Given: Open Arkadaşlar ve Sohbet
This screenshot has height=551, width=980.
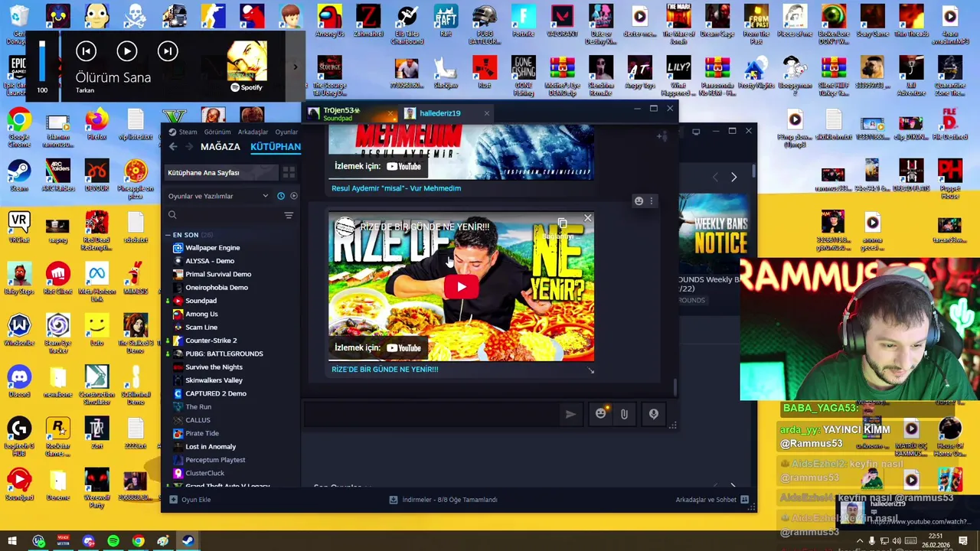Looking at the screenshot, I should coord(711,500).
